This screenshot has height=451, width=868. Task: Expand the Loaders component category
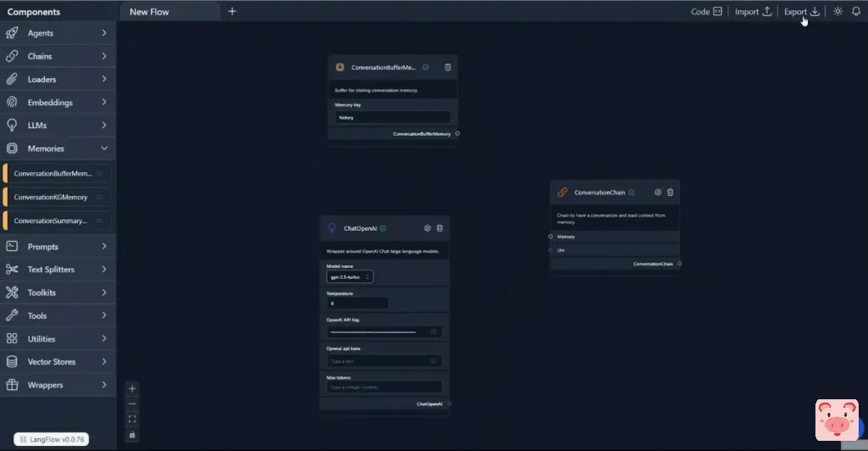[x=58, y=79]
